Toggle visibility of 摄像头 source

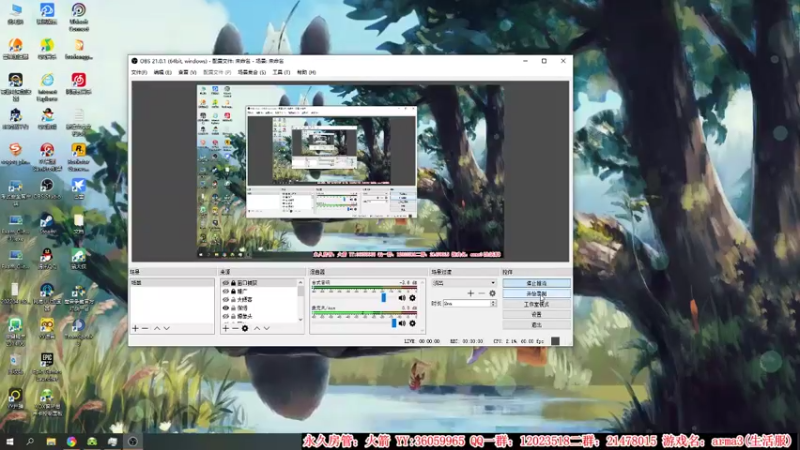(x=226, y=316)
